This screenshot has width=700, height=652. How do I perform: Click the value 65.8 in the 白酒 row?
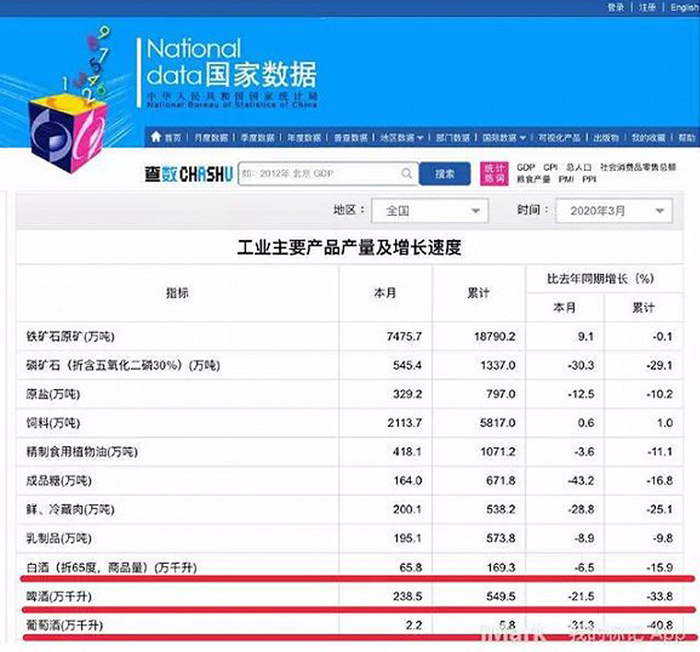point(411,567)
